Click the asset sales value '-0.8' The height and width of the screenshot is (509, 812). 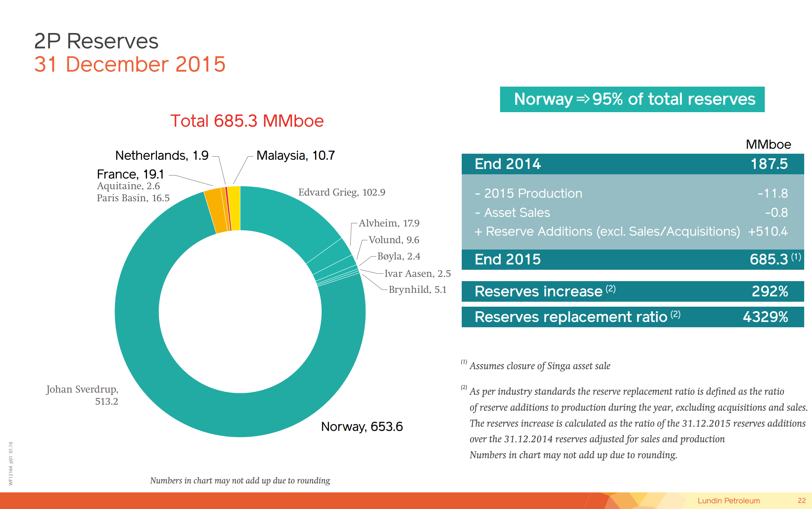[777, 213]
